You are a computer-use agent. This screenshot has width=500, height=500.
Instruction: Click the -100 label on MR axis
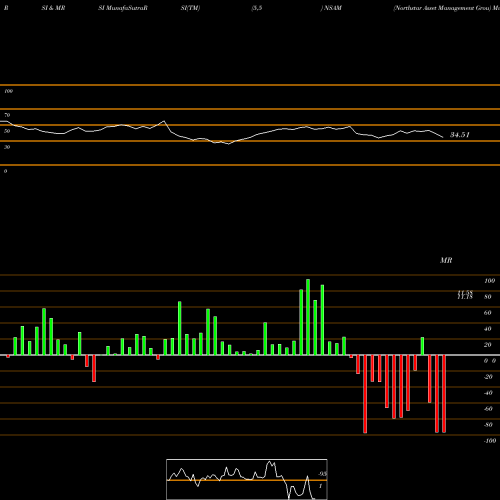click(x=490, y=441)
